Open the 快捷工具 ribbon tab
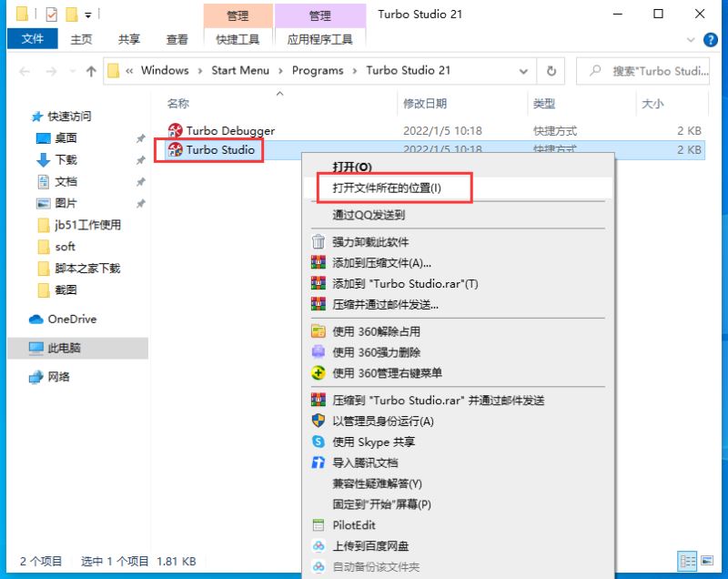The image size is (728, 579). [238, 39]
